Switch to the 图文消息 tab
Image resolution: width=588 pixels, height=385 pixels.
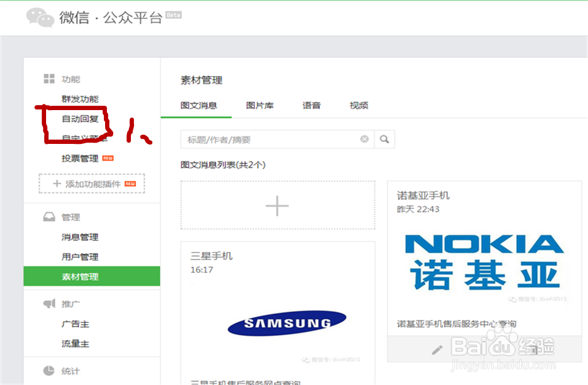click(x=198, y=105)
